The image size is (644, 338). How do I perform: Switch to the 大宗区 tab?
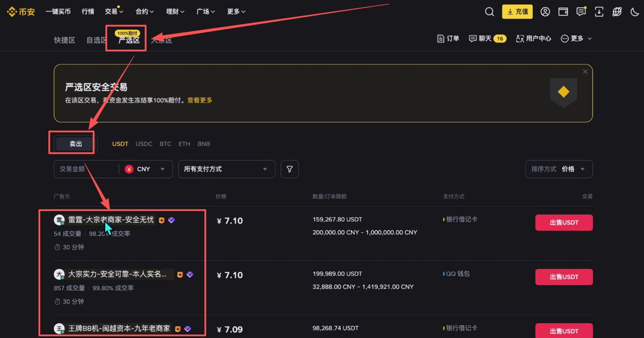click(x=161, y=39)
